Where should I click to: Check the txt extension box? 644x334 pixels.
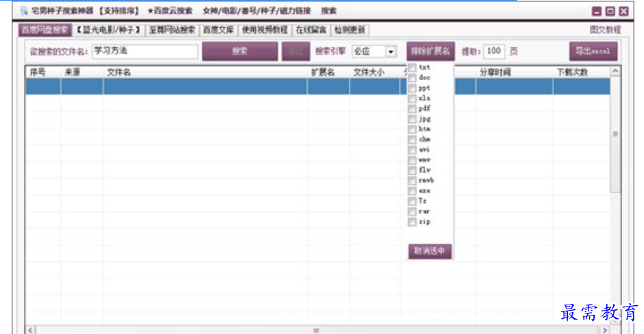click(412, 67)
